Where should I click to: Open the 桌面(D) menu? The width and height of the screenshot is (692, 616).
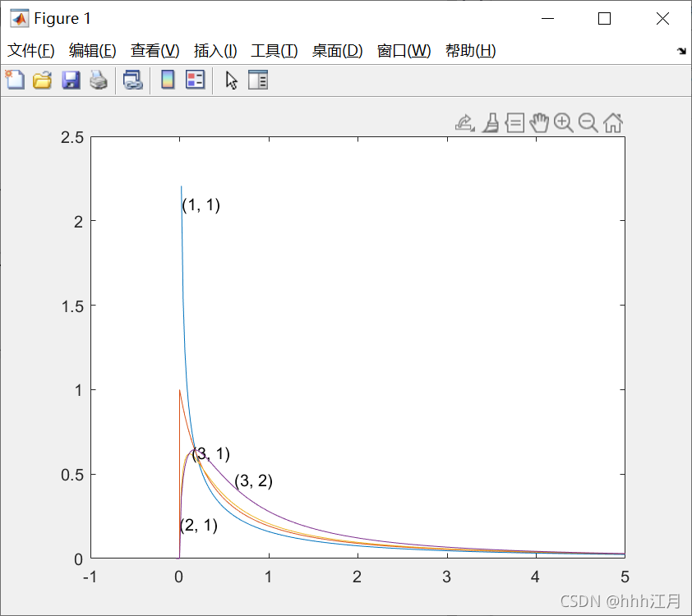pyautogui.click(x=337, y=51)
